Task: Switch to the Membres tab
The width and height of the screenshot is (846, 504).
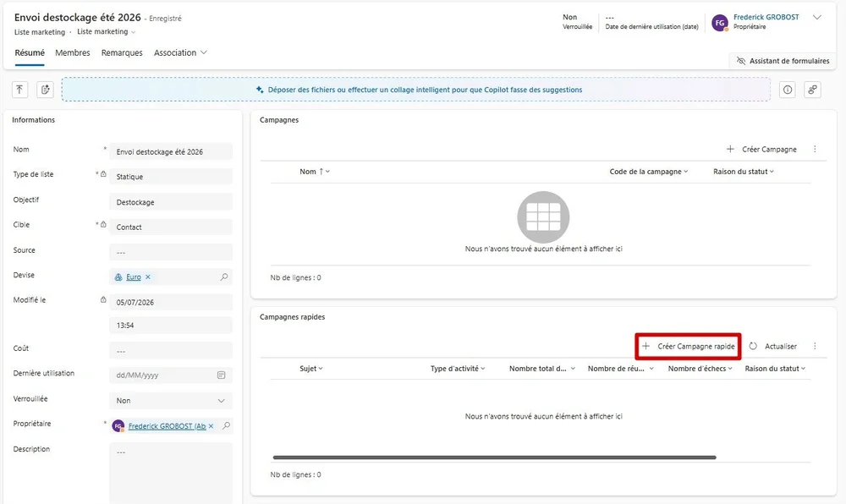Action: coord(72,52)
